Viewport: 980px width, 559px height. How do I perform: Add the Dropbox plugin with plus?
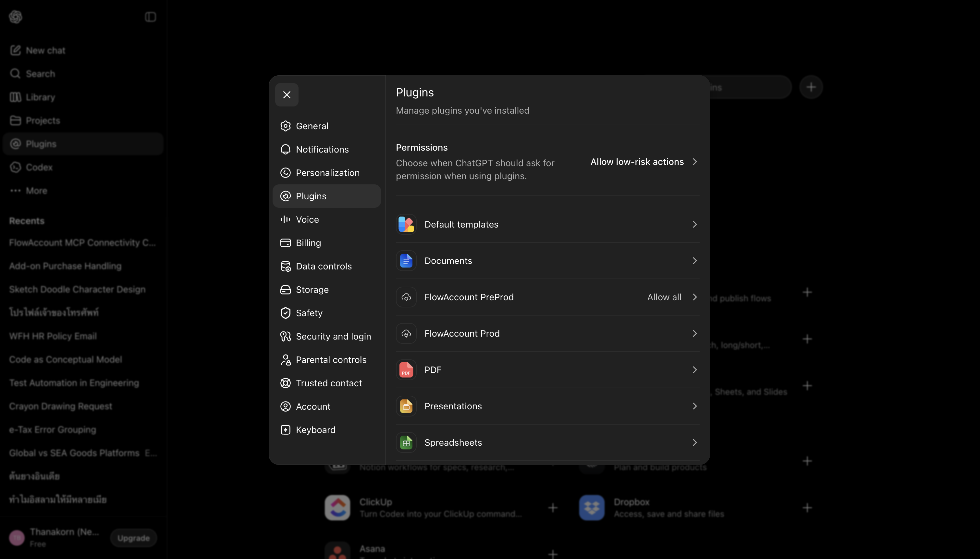[807, 508]
